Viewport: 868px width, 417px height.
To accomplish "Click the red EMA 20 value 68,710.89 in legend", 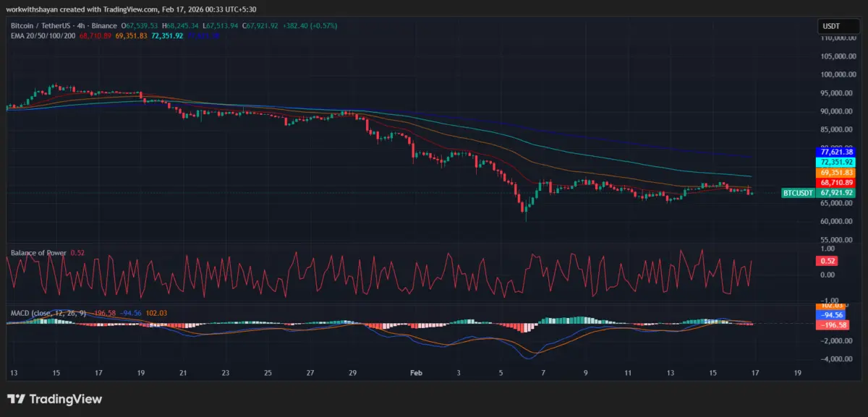I will [96, 35].
